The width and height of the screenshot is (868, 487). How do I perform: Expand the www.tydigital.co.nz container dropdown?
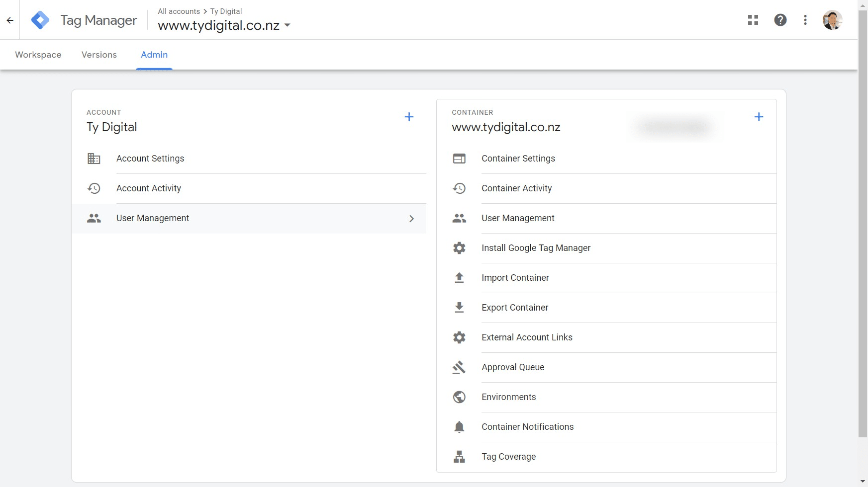click(x=288, y=25)
